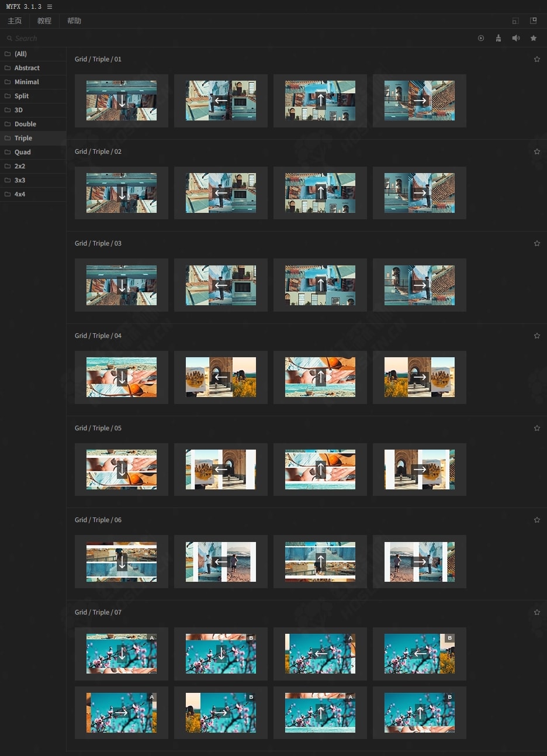Apply Triple 07 down-arrow variant B thumbnail
Screen dimensions: 547x756
(221, 654)
